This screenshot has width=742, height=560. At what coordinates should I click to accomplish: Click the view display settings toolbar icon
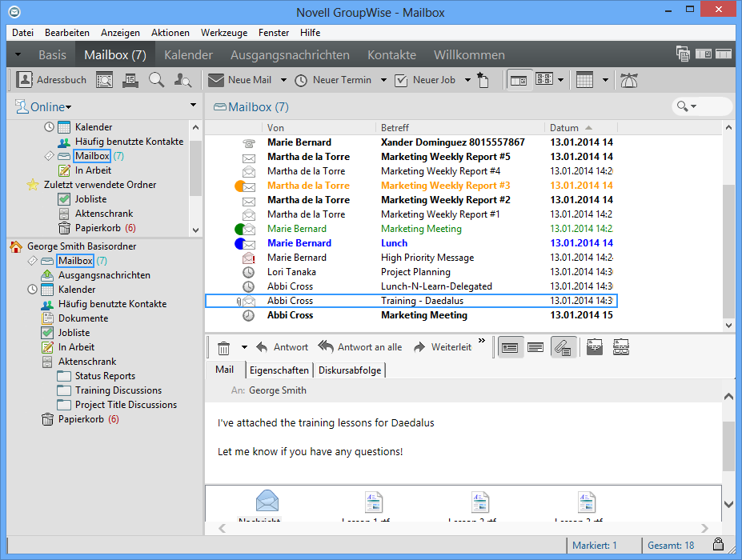(544, 79)
